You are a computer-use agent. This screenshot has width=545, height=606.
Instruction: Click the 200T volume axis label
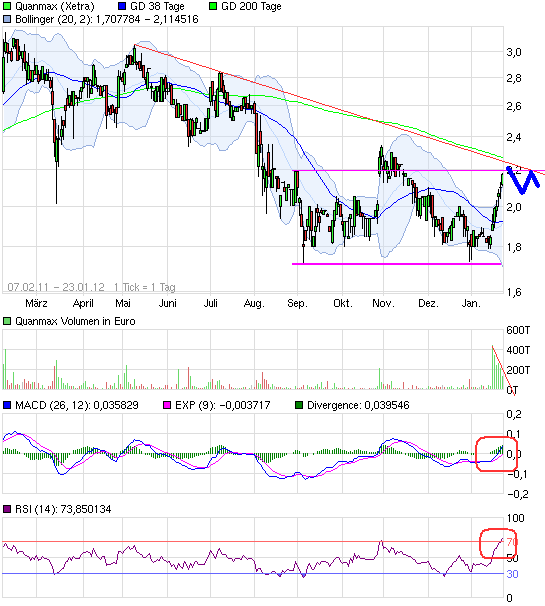pyautogui.click(x=518, y=370)
